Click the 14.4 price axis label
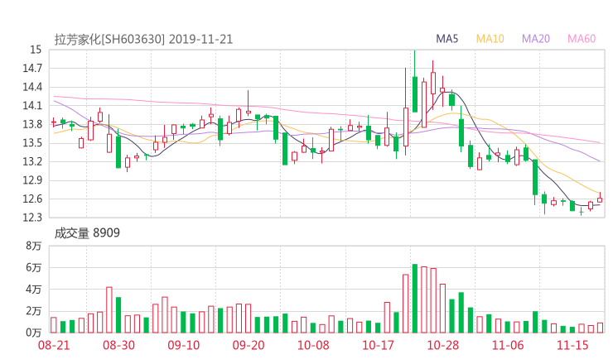 tap(32, 87)
